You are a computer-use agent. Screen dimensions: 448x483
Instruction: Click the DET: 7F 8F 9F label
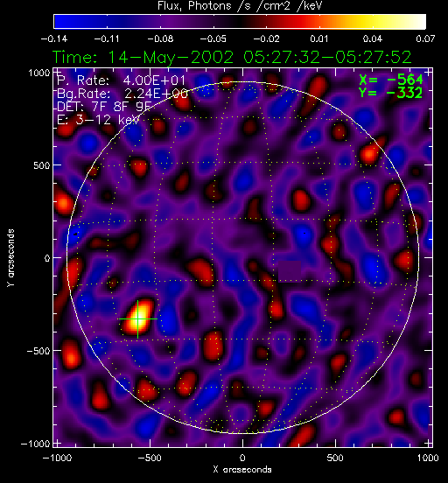click(104, 107)
